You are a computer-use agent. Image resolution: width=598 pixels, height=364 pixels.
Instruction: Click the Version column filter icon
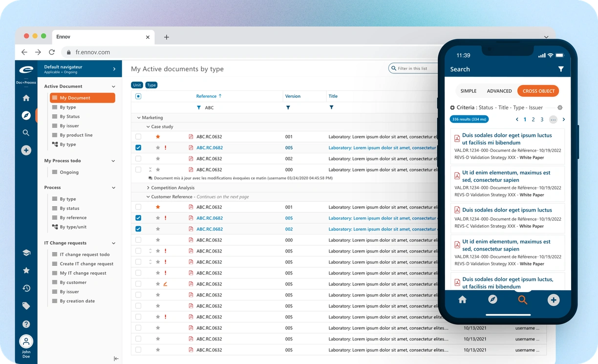click(x=288, y=107)
